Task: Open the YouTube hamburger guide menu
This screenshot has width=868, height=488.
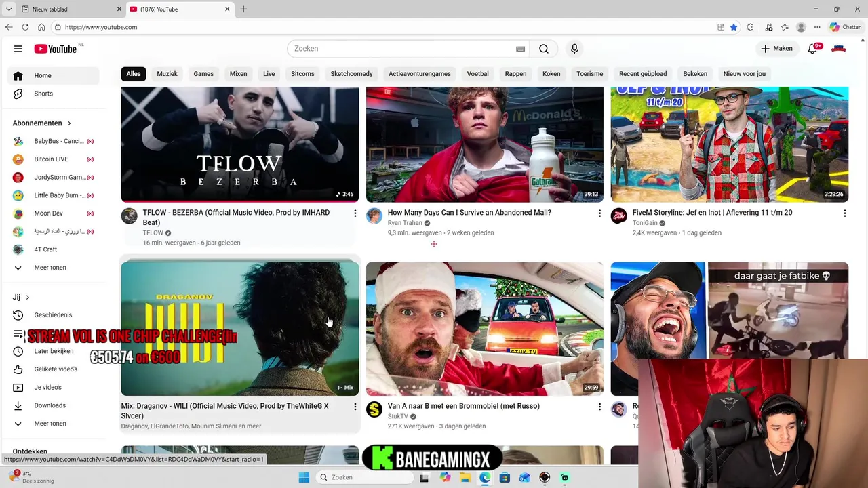Action: pos(18,49)
